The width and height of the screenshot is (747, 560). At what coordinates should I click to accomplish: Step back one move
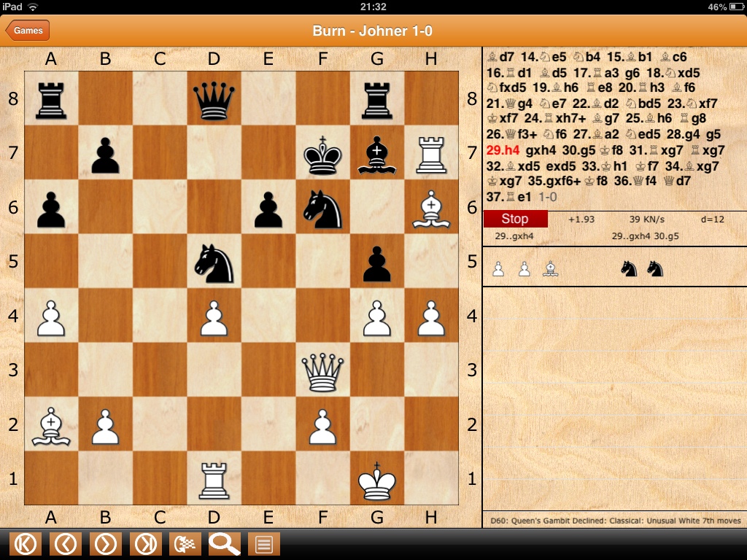click(x=66, y=544)
